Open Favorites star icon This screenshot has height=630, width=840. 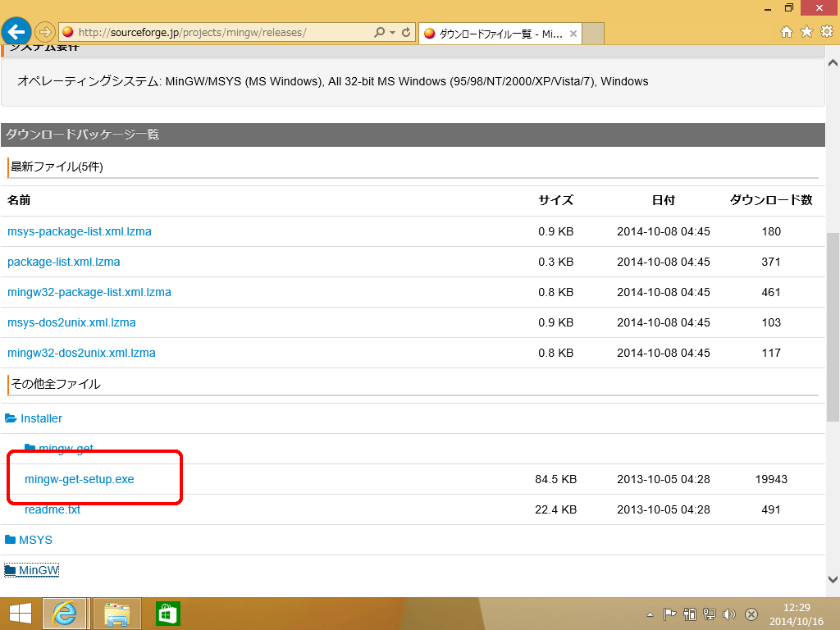click(x=806, y=32)
